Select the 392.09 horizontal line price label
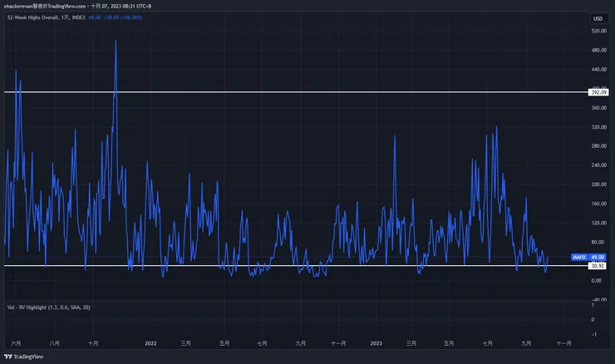615x364 pixels. [x=597, y=91]
